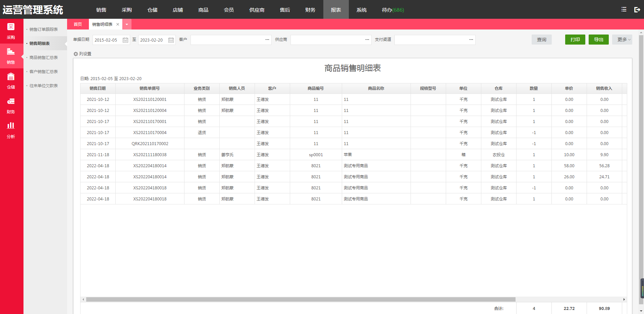The height and width of the screenshot is (314, 644).
Task: Click the logout icon in top bar
Action: (637, 10)
